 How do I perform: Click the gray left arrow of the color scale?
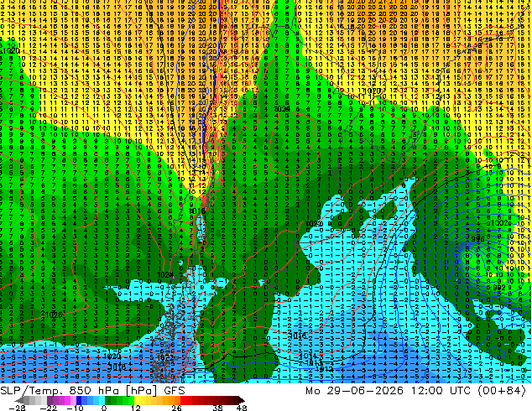pos(19,400)
